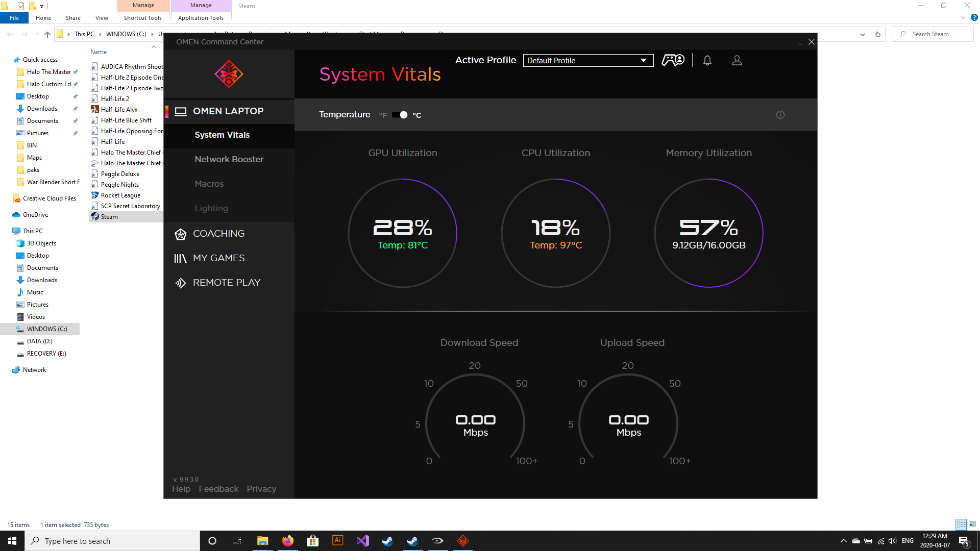Viewport: 980px width, 551px height.
Task: Open the gamepad profile icon
Action: (x=673, y=60)
